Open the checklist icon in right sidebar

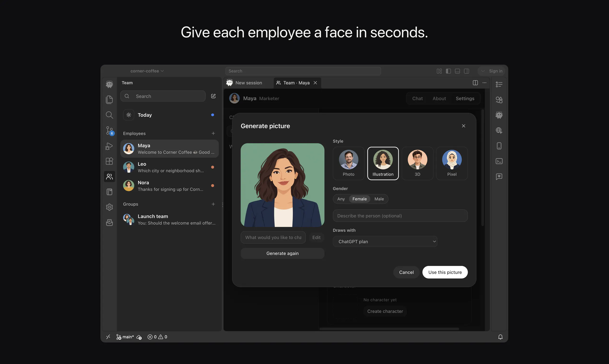499,84
